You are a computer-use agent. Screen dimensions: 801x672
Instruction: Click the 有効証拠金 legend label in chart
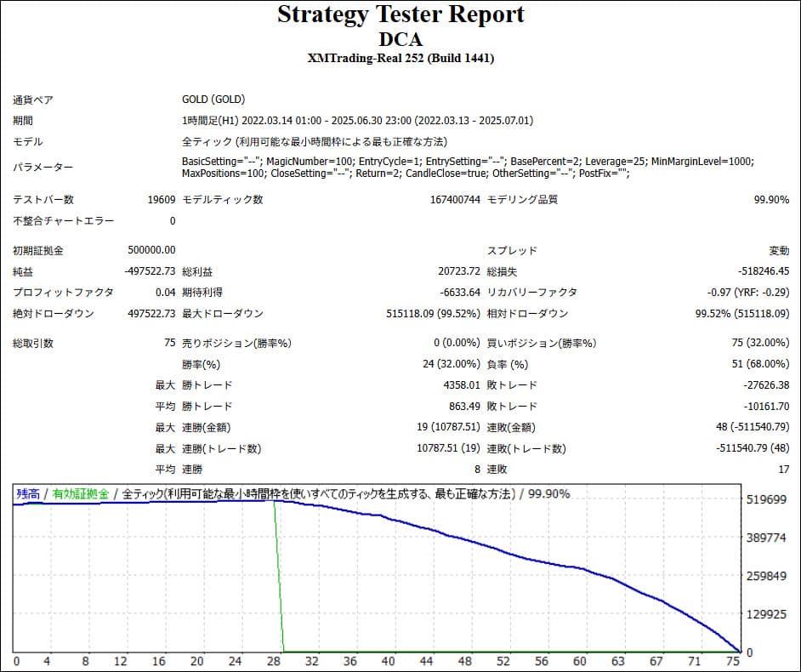81,494
